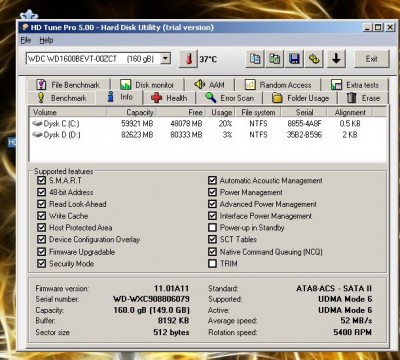Close the HD Tune Pro window
Viewport: 400px width, 360px height.
click(x=390, y=27)
